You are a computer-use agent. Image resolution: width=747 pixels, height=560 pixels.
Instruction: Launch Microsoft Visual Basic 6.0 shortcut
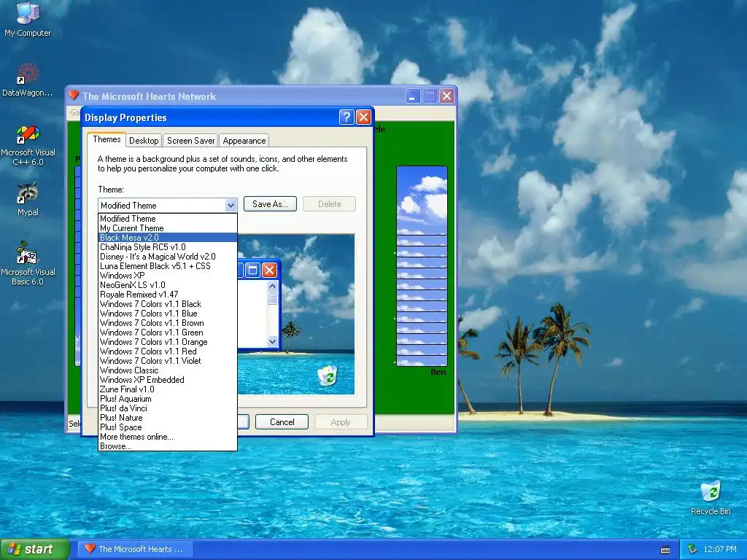click(x=28, y=263)
